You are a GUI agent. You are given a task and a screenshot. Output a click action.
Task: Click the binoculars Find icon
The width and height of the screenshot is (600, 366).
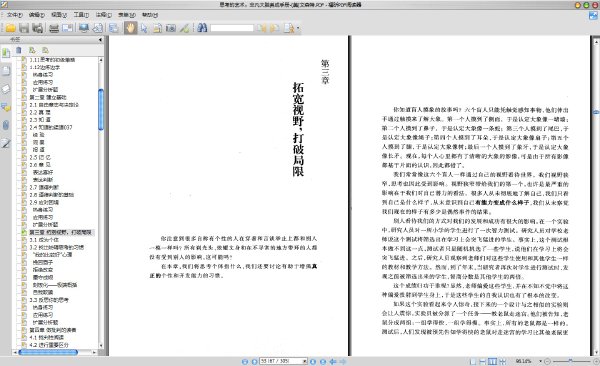[x=202, y=28]
